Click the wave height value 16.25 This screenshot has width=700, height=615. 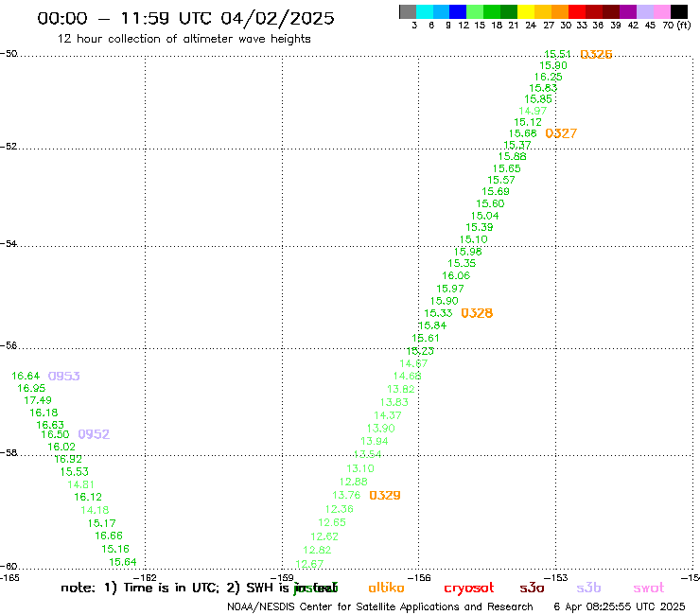click(x=549, y=77)
